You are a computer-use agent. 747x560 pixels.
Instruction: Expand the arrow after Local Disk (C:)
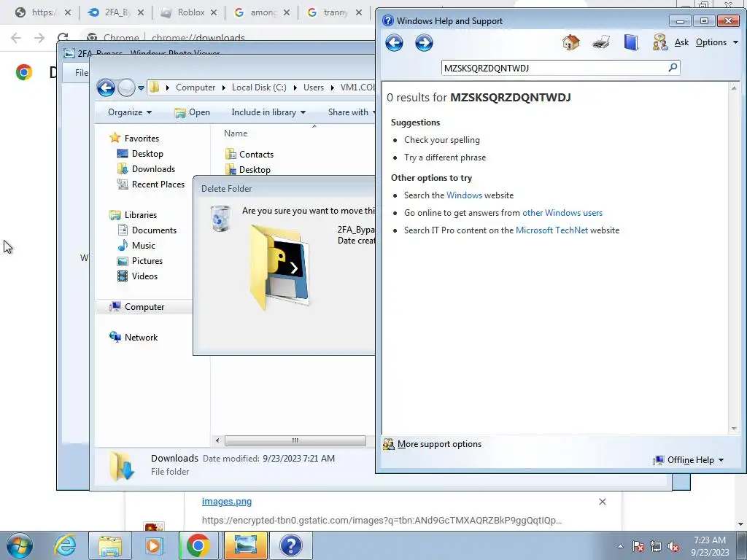[x=295, y=87]
